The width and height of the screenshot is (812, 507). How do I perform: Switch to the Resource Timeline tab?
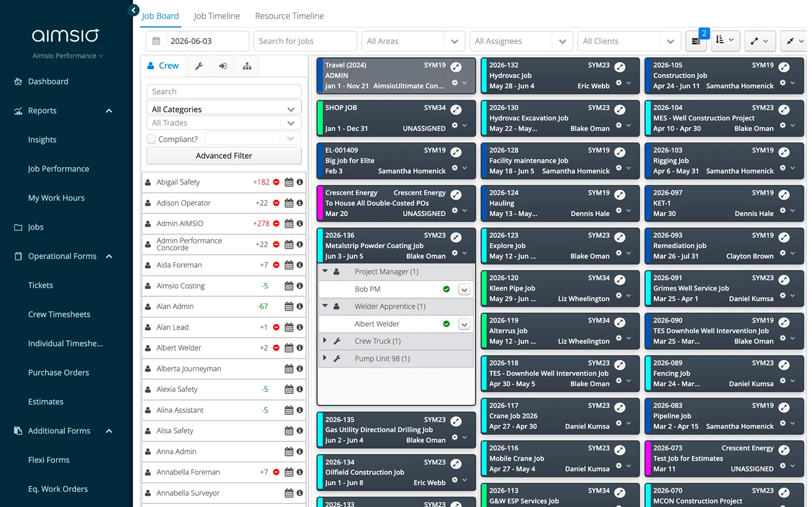289,16
